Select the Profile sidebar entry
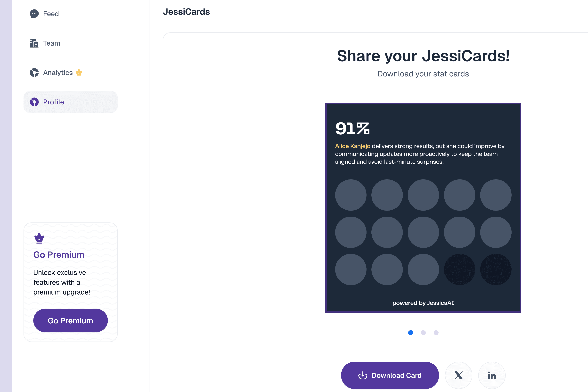Viewport: 588px width, 392px height. pyautogui.click(x=71, y=102)
